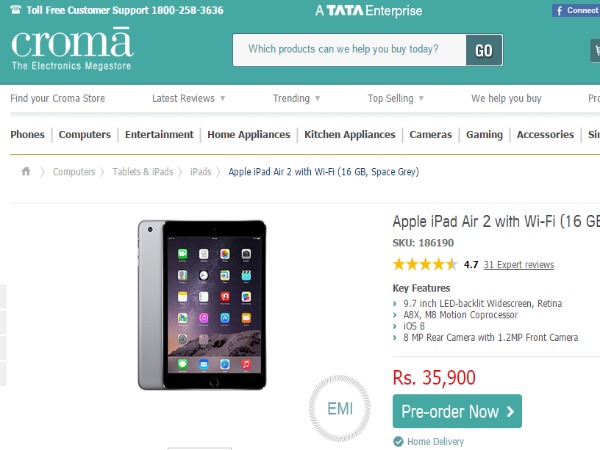Open the 31 Expert reviews link

click(x=518, y=265)
